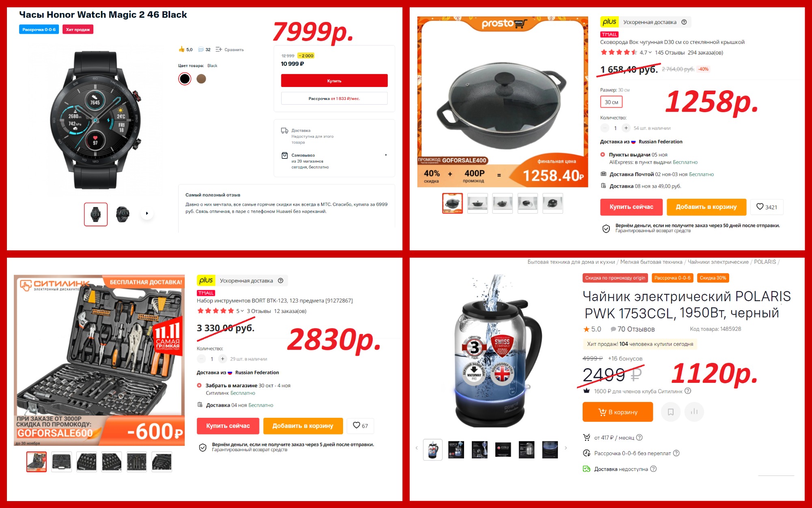The height and width of the screenshot is (508, 812).
Task: Select the brown color swatch for watch
Action: tap(201, 78)
